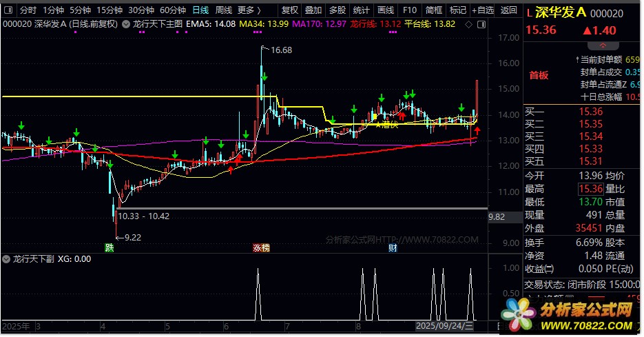Image resolution: width=644 pixels, height=337 pixels.
Task: Activate the 画线 drawing tool
Action: [x=386, y=10]
